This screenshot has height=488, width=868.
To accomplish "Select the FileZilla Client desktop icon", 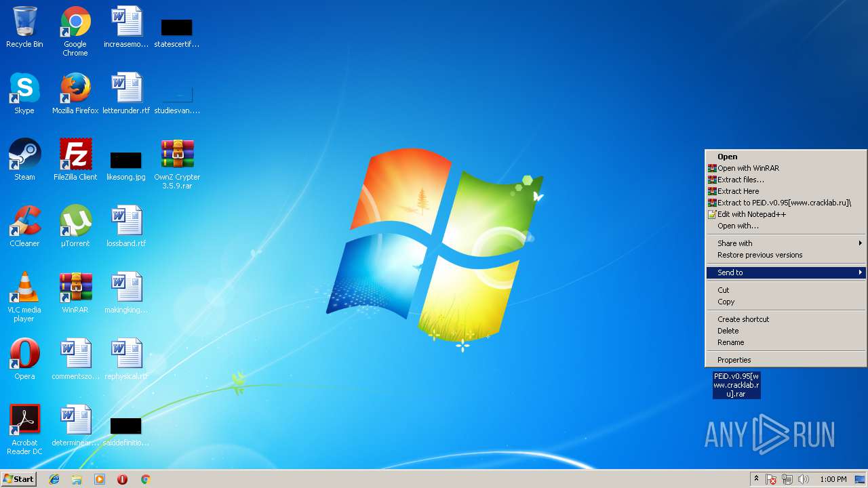I will [x=75, y=160].
